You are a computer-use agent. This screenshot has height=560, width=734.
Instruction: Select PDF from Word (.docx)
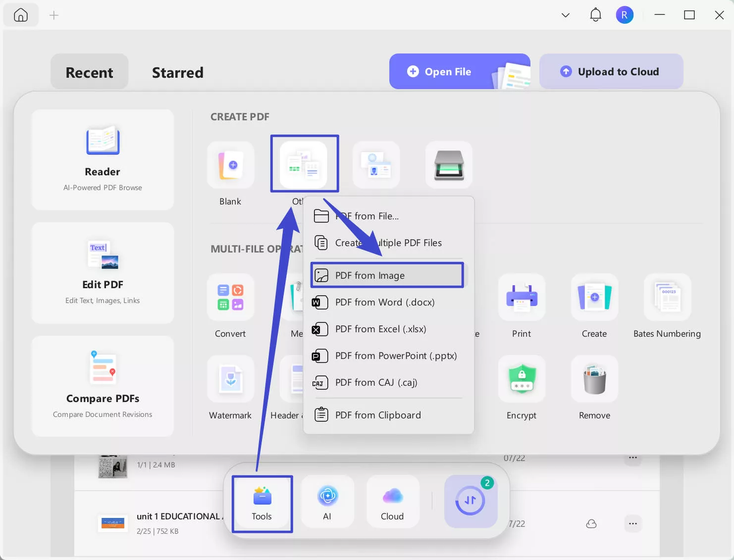pyautogui.click(x=388, y=302)
